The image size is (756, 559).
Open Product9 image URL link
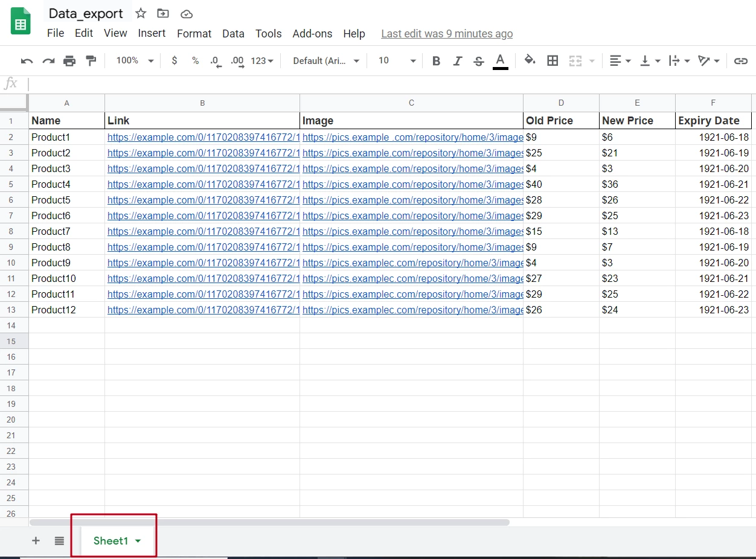pyautogui.click(x=412, y=263)
